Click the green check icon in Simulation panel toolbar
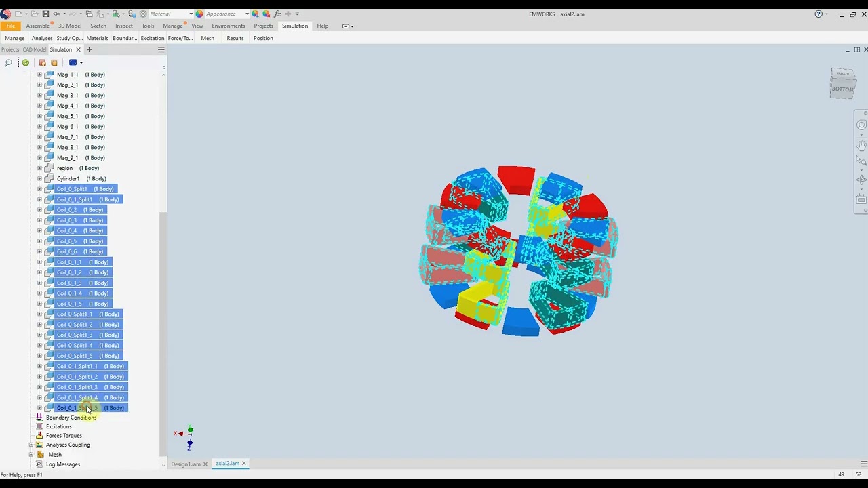Screen dimensions: 868x488 pos(26,62)
